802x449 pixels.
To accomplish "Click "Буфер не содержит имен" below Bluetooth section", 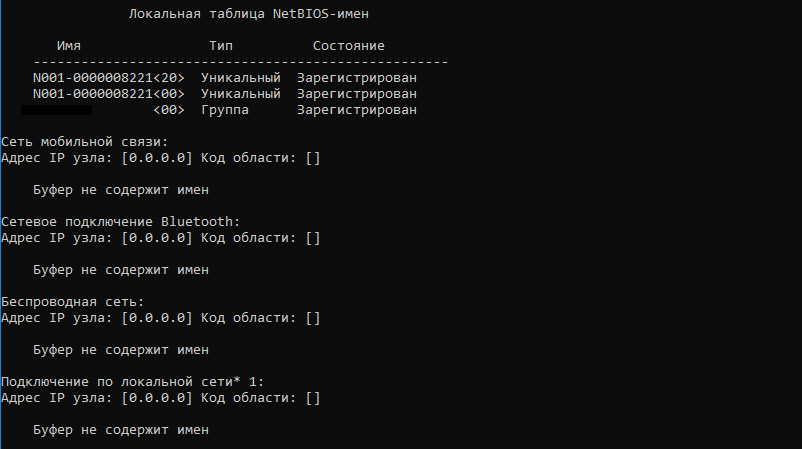I will pyautogui.click(x=121, y=270).
